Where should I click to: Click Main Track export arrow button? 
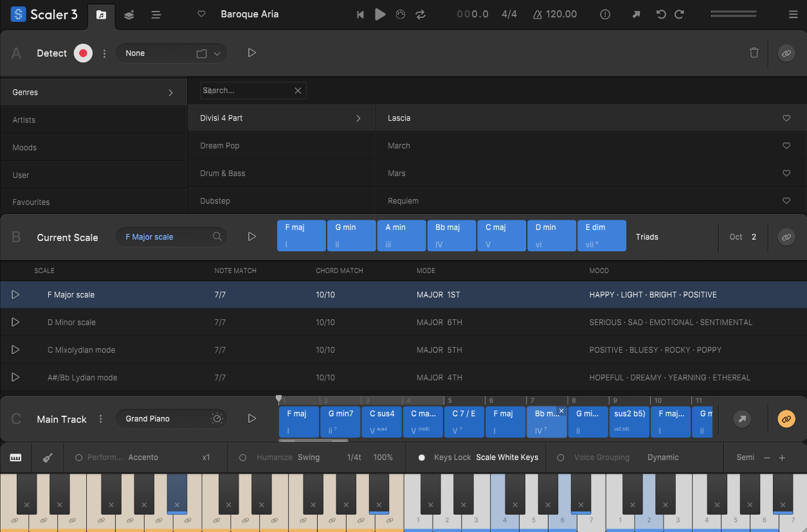742,419
